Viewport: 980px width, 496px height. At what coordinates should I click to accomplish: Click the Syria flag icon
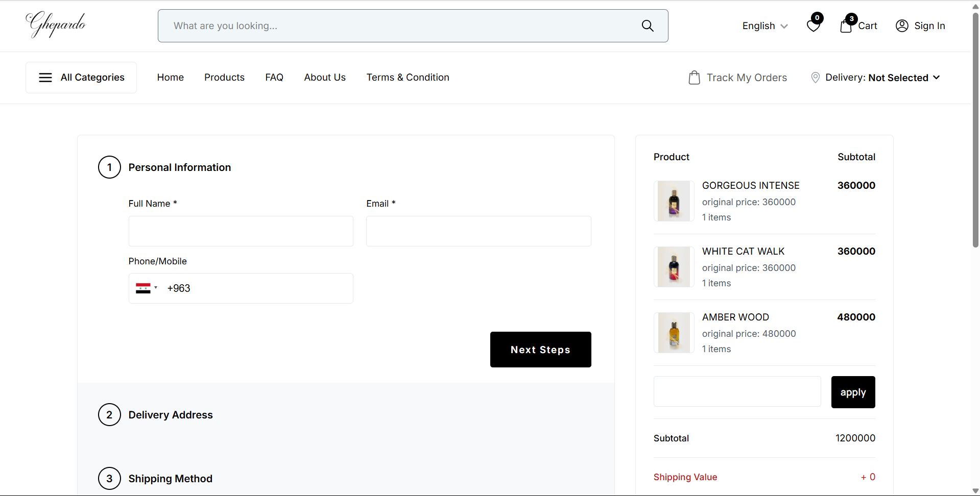[x=143, y=288]
